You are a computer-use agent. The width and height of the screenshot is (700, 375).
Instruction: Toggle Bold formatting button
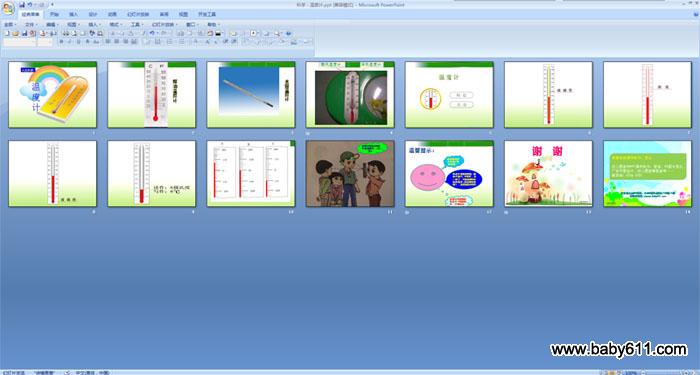(x=61, y=42)
